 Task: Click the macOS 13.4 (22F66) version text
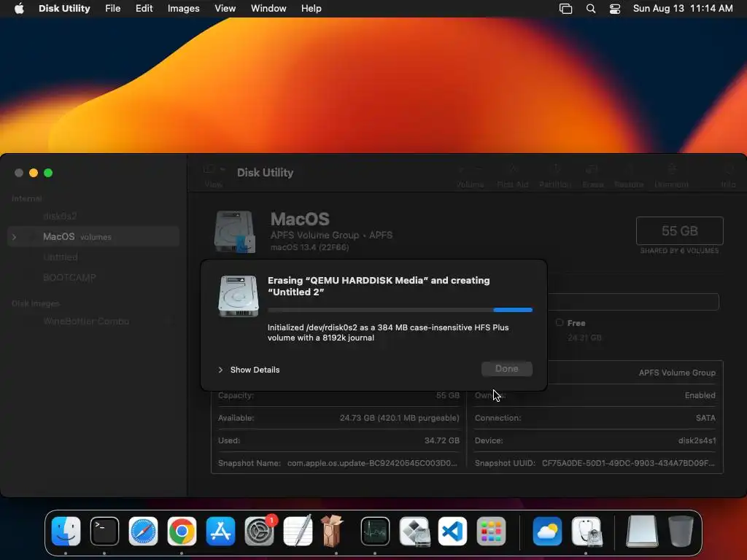(309, 247)
